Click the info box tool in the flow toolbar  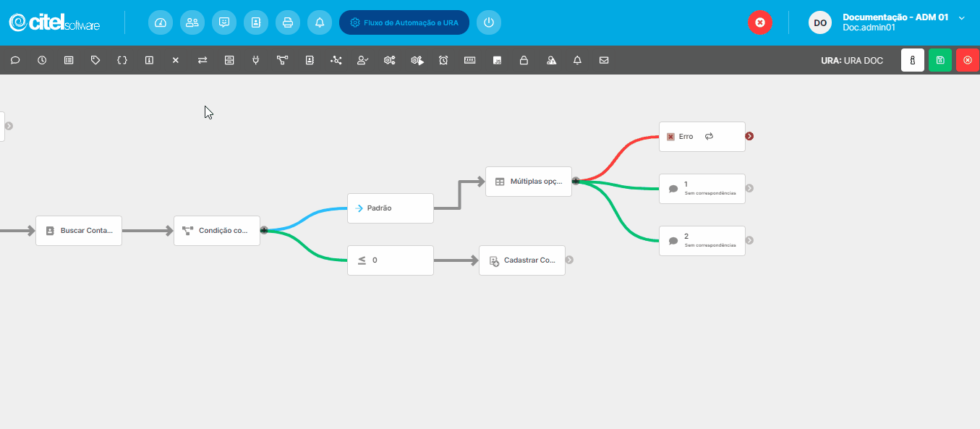tap(149, 61)
